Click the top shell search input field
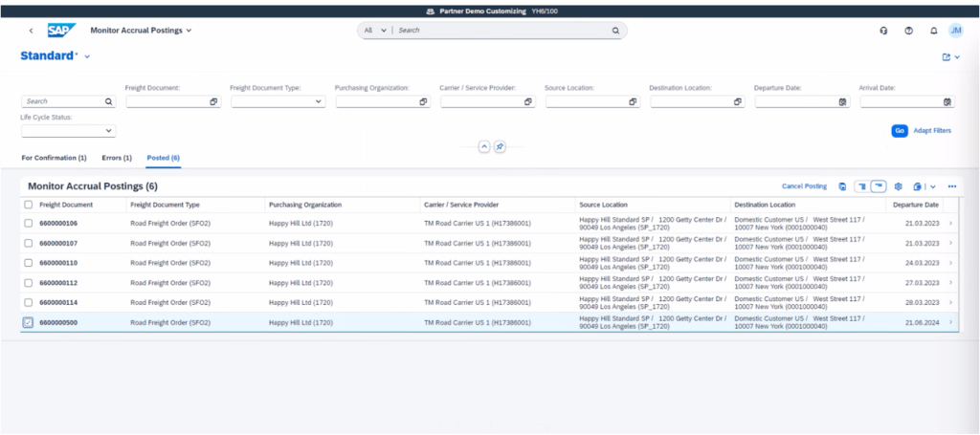 tap(503, 31)
